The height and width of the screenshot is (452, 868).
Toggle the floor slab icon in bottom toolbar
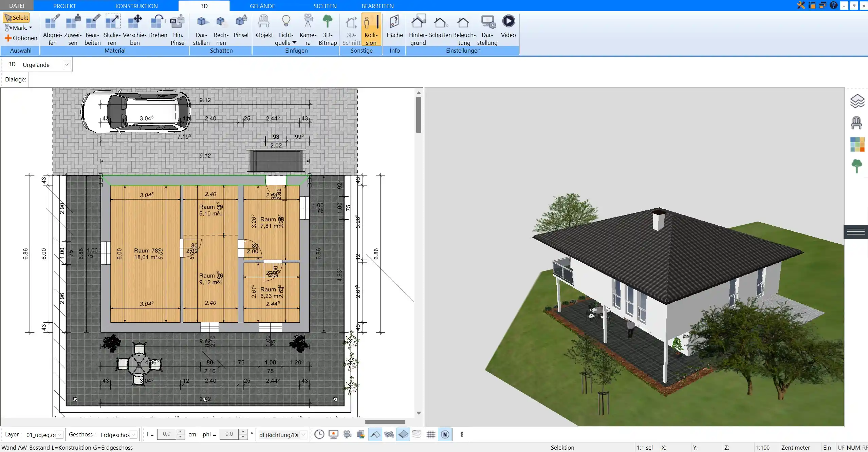pos(403,434)
